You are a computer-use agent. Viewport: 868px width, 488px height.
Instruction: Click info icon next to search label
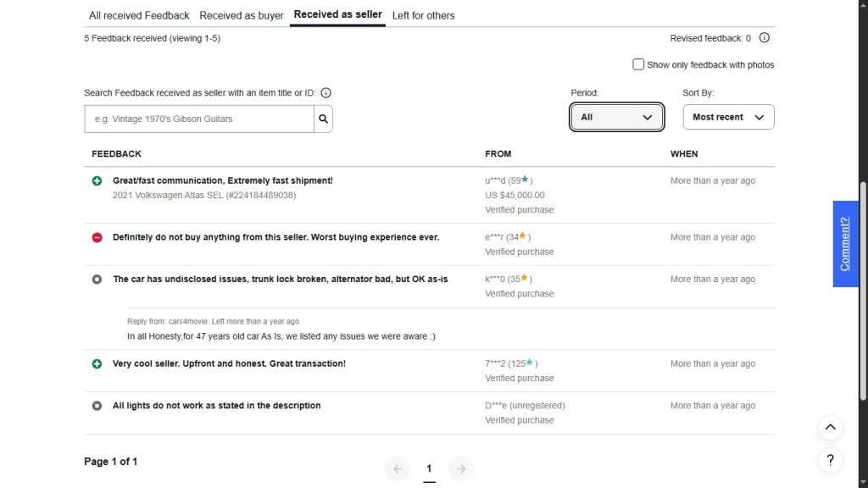coord(326,93)
